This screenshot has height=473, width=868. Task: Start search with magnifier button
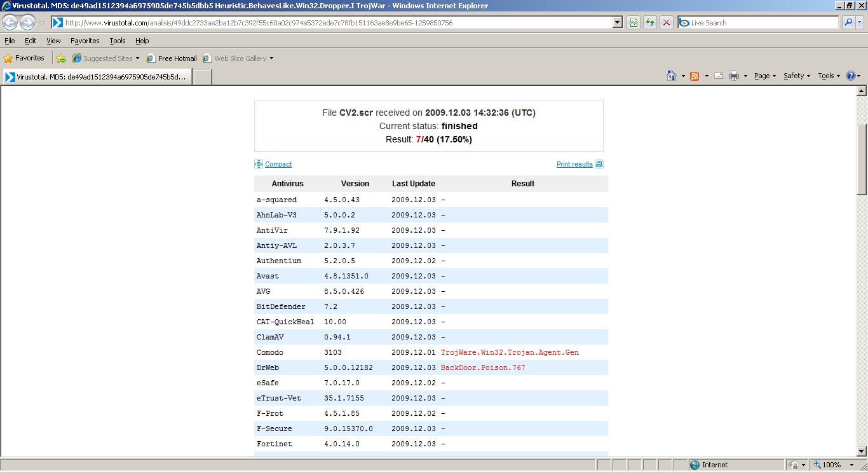coord(848,22)
